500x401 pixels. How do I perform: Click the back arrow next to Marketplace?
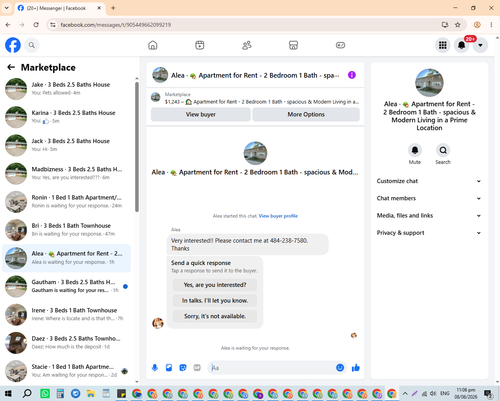click(11, 67)
